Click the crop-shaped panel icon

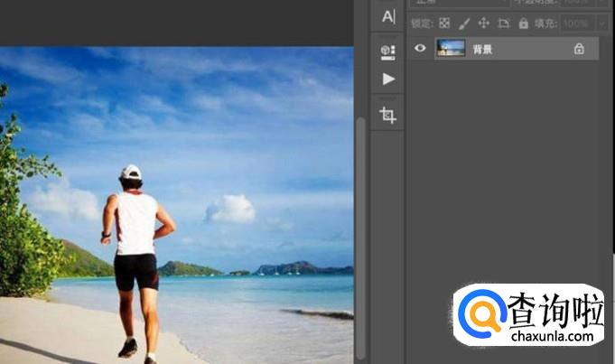pyautogui.click(x=388, y=116)
